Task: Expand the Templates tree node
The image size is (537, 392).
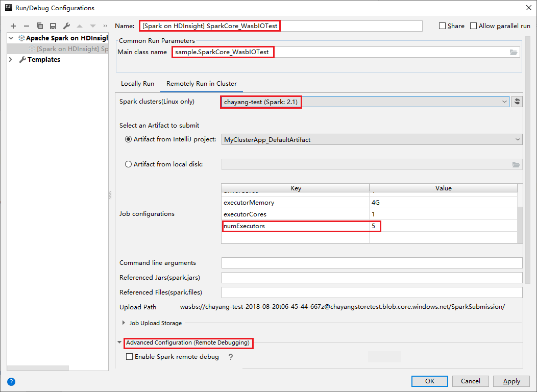Action: click(10, 59)
